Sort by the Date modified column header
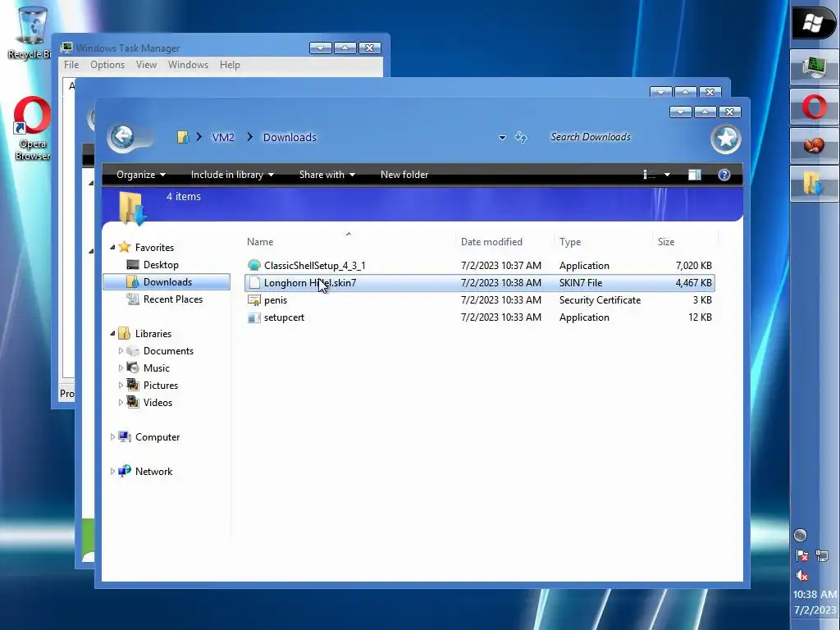The image size is (840, 630). point(504,242)
